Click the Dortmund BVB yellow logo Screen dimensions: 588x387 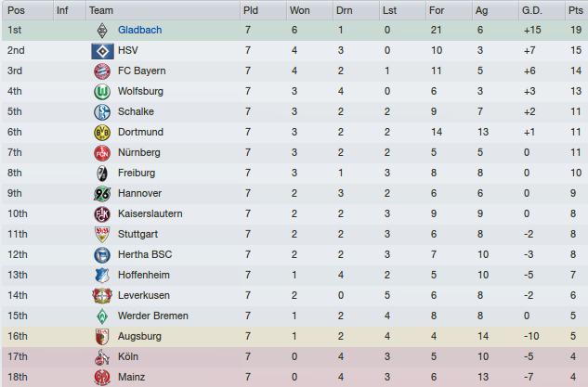[x=102, y=133]
